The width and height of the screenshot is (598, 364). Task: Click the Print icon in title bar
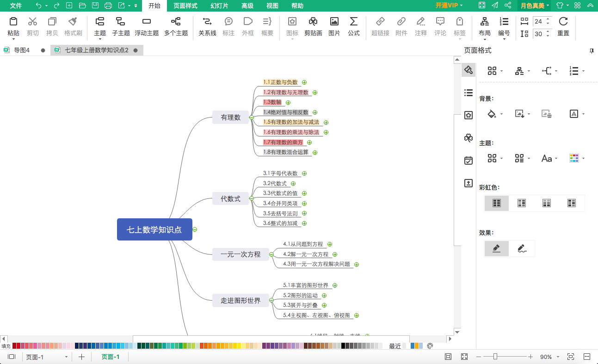(108, 6)
